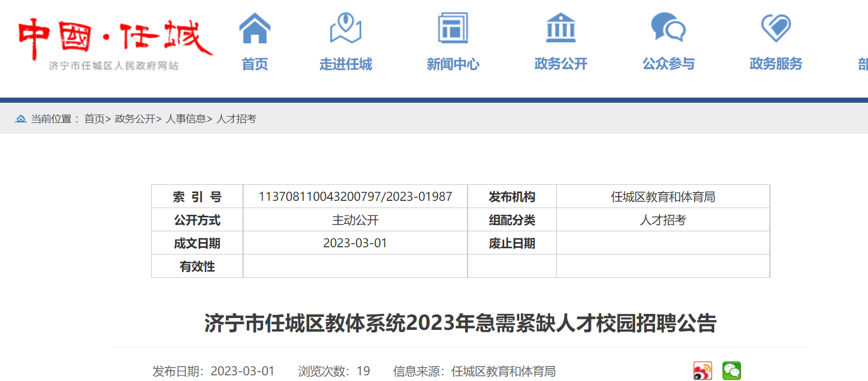
Task: Click the 公开方式 header cell
Action: [197, 220]
